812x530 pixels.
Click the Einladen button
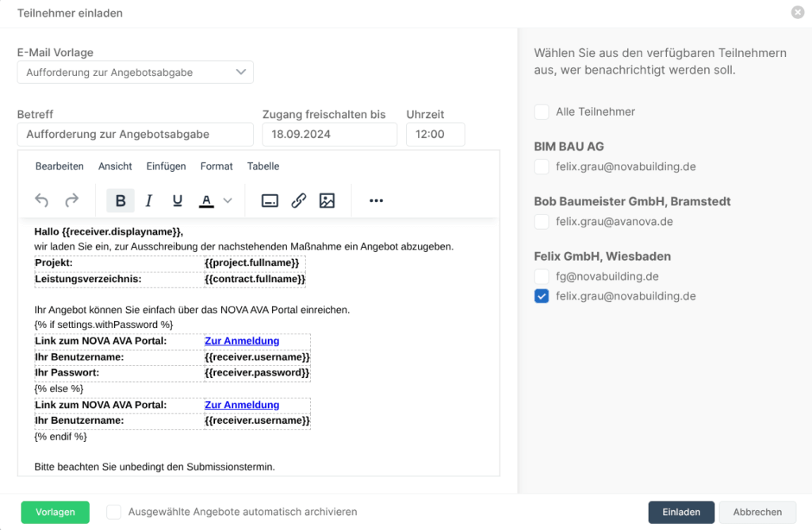pos(681,512)
